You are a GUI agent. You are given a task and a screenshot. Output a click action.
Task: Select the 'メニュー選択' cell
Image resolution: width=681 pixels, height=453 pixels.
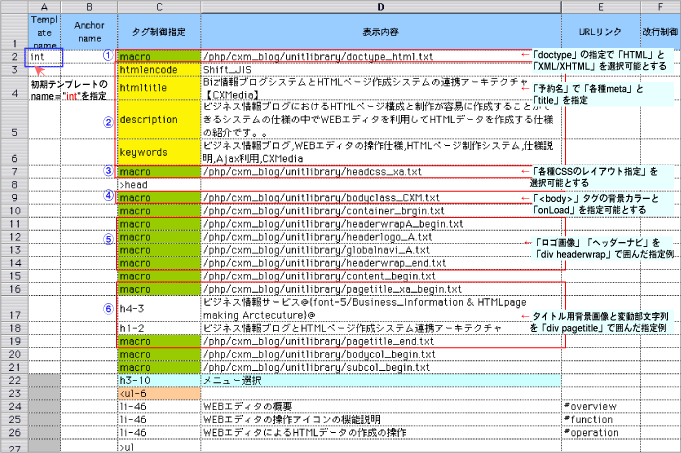pyautogui.click(x=381, y=380)
